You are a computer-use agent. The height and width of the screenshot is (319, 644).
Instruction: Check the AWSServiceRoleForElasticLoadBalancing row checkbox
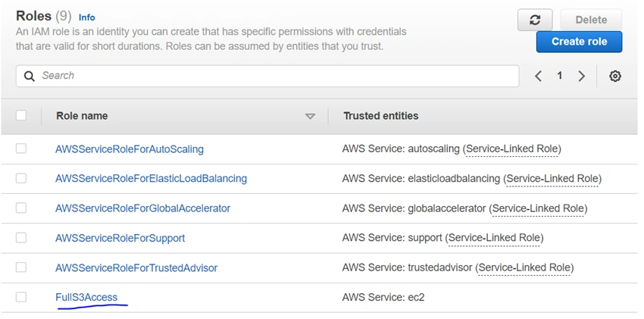[x=21, y=178]
